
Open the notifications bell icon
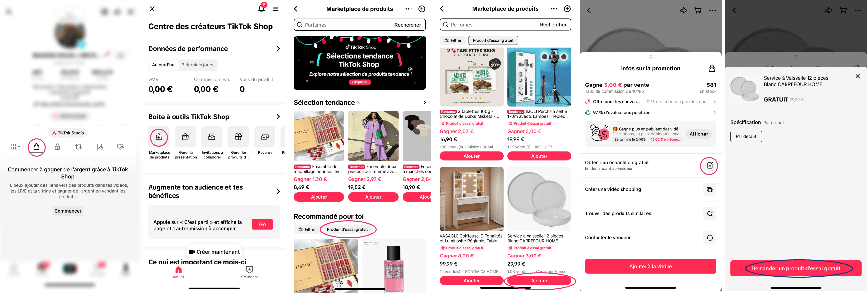262,8
